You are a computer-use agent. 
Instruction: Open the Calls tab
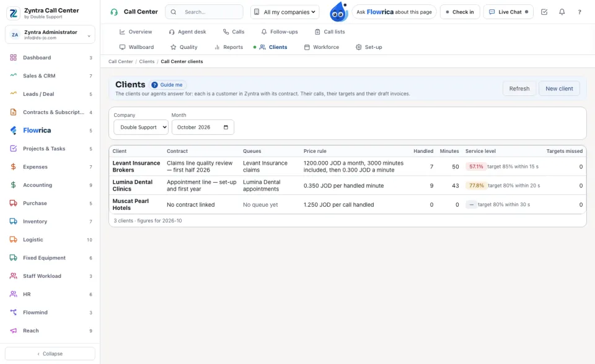(234, 32)
